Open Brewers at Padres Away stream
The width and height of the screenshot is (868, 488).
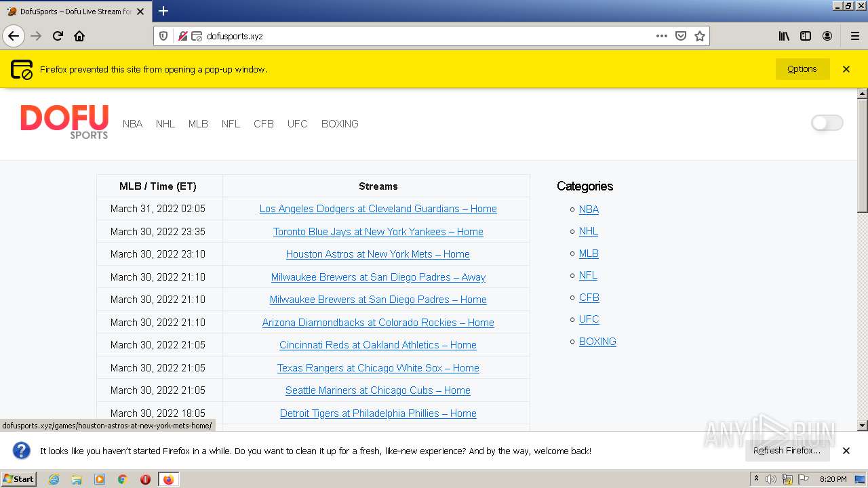tap(378, 277)
